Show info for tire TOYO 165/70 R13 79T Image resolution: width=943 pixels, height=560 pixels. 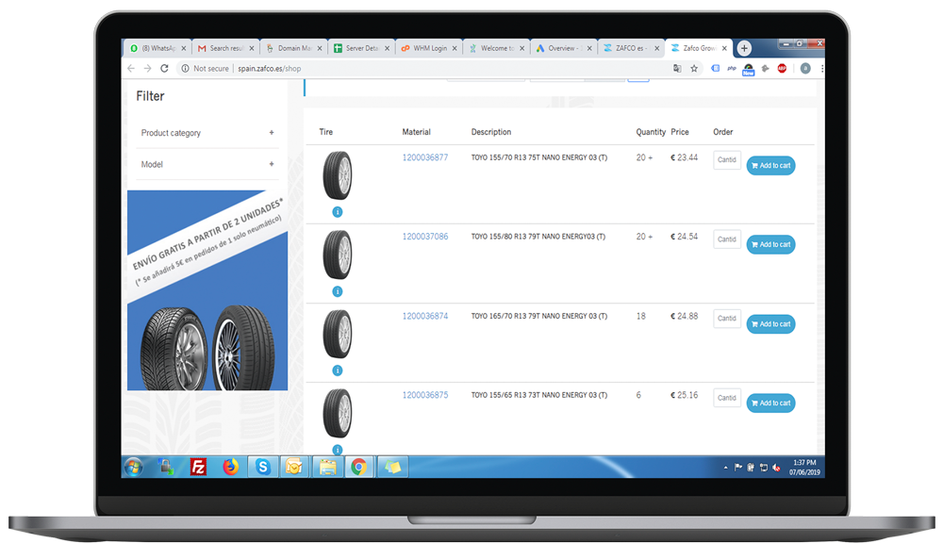point(338,371)
